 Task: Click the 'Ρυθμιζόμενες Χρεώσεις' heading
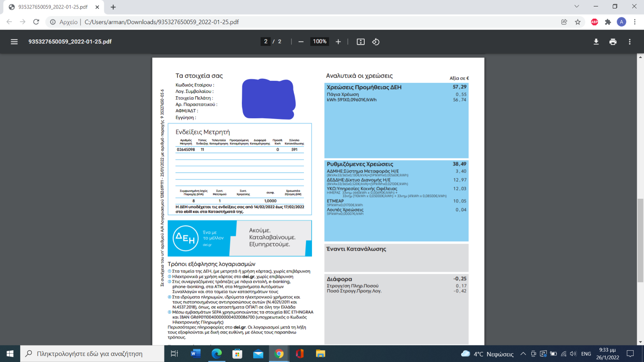pos(360,164)
